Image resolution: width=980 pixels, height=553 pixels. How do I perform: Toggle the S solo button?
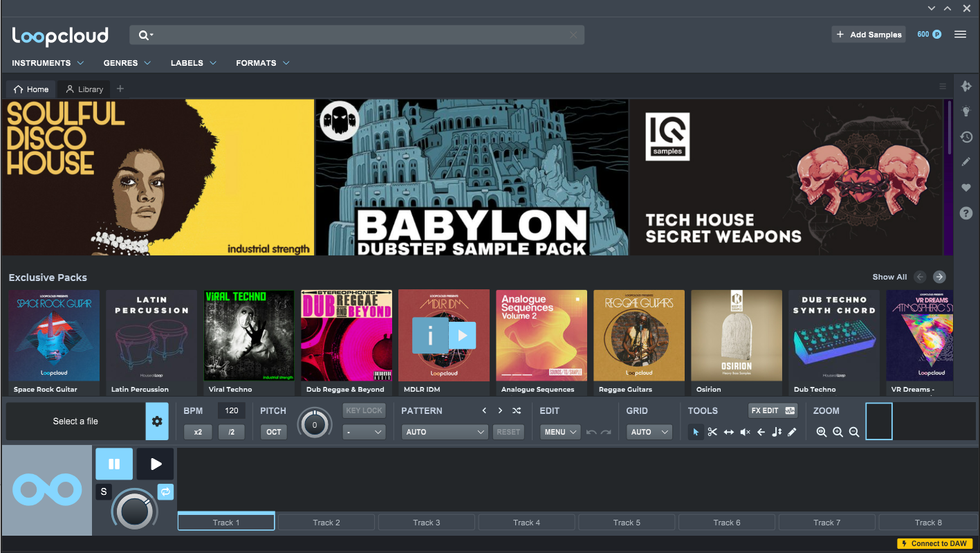tap(104, 492)
